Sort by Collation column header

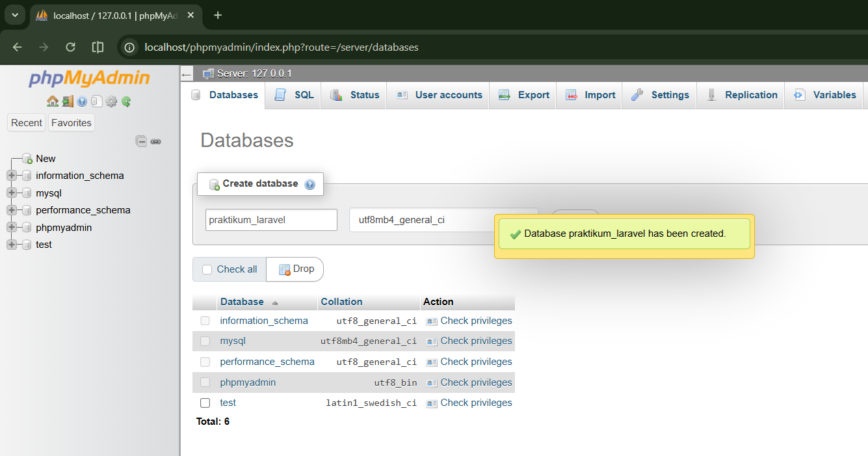341,302
